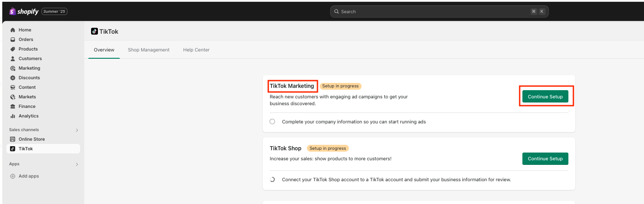The height and width of the screenshot is (204, 644).
Task: Click the Analytics bar chart icon
Action: point(13,116)
